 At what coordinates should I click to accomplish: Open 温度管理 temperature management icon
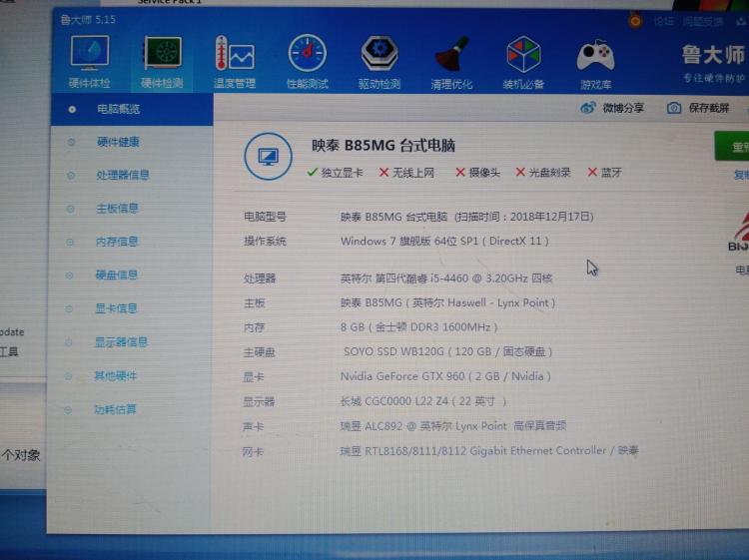[x=235, y=62]
